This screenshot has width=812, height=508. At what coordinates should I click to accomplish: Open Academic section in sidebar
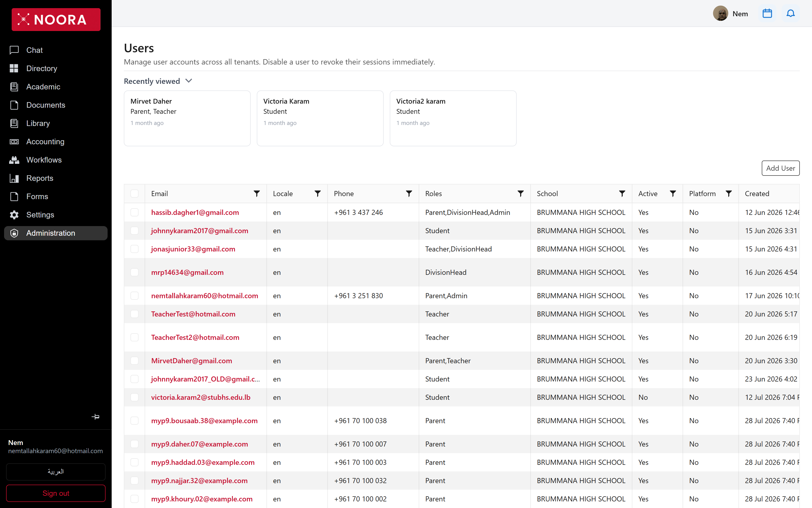(x=56, y=87)
